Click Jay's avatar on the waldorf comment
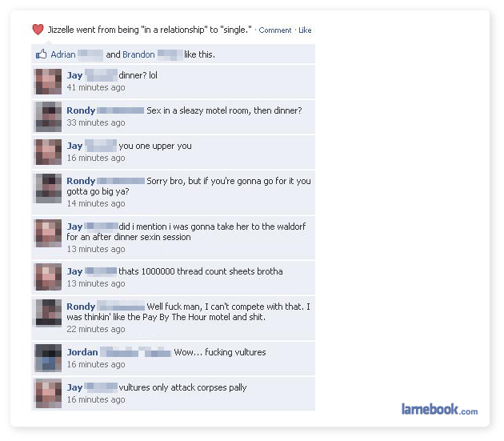504x441 pixels. pos(48,233)
